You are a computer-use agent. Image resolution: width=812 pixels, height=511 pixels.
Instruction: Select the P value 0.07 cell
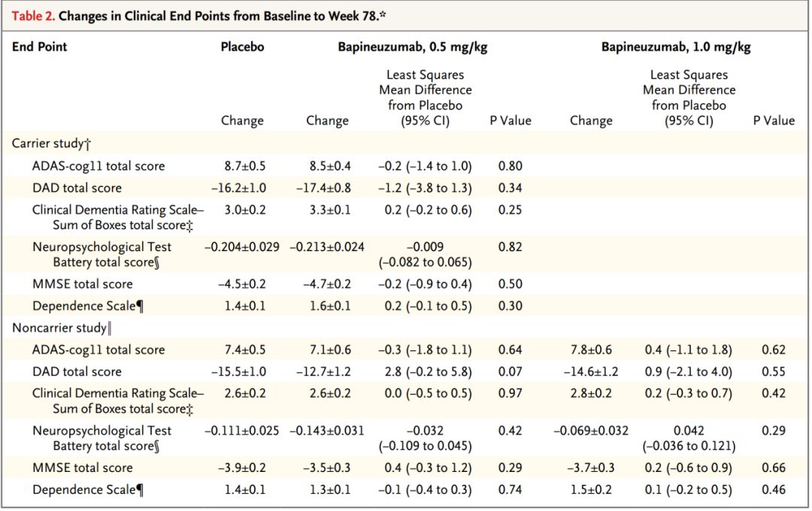coord(510,371)
